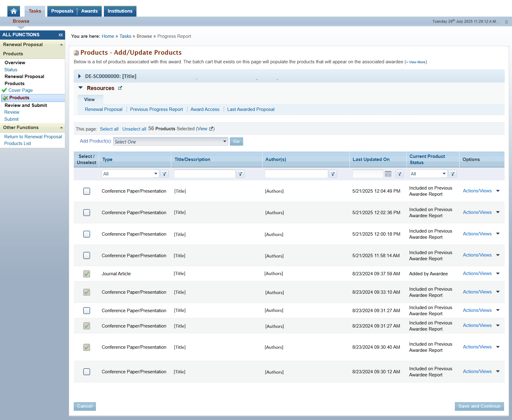Check the first Conference Paper/Presentation checkbox
This screenshot has width=512, height=420.
[87, 191]
